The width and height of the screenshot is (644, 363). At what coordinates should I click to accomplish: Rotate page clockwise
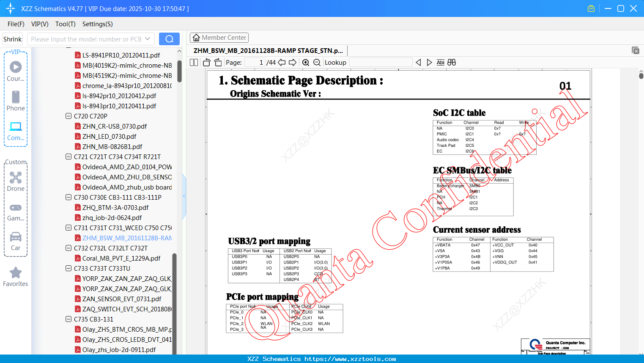tap(218, 62)
